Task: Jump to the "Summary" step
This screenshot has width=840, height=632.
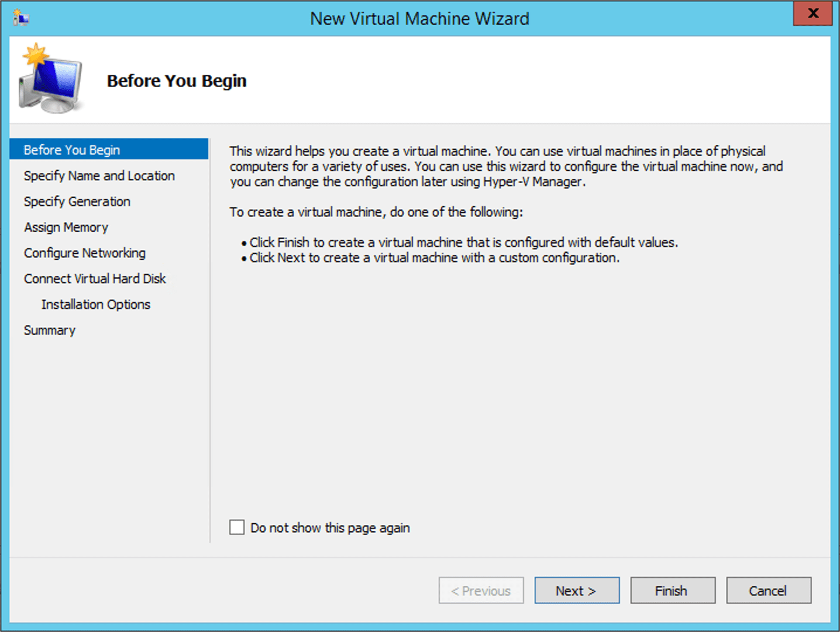Action: point(49,330)
